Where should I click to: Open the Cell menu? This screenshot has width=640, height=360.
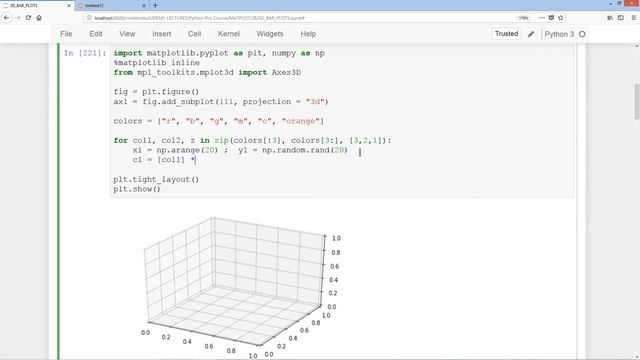194,34
